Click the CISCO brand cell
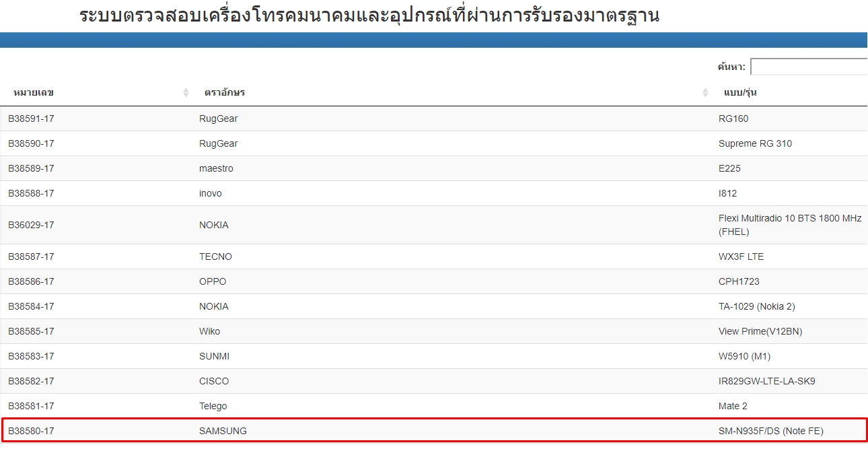This screenshot has width=868, height=449. click(x=214, y=382)
